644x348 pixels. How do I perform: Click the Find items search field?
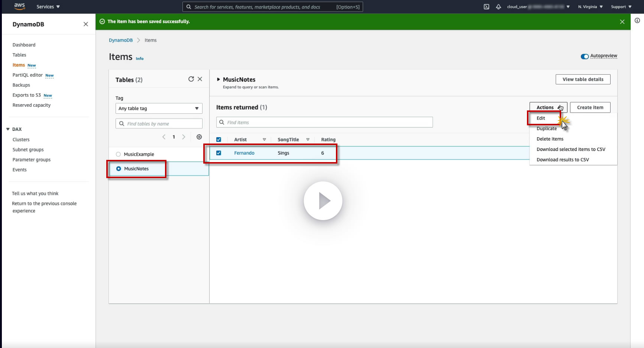tap(324, 122)
